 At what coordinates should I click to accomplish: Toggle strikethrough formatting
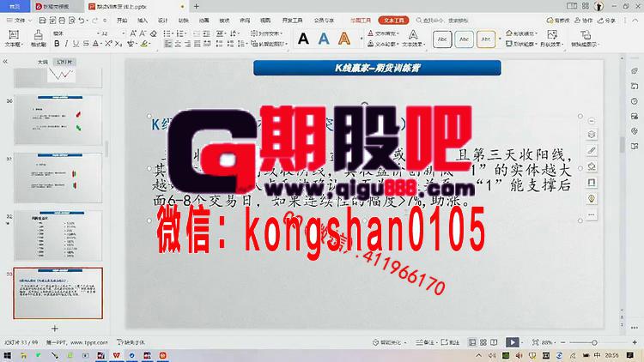(86, 44)
